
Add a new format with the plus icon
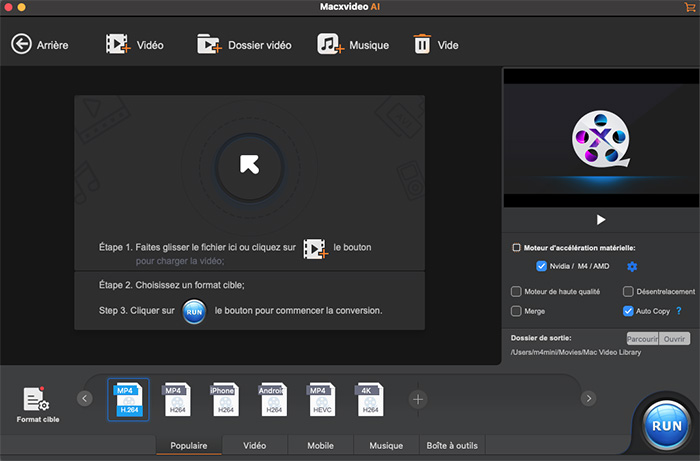(x=418, y=399)
